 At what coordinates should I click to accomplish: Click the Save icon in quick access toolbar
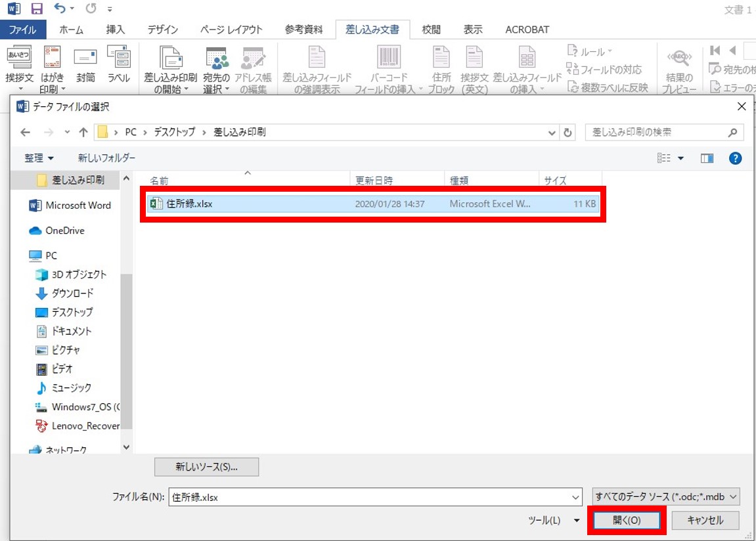(37, 8)
